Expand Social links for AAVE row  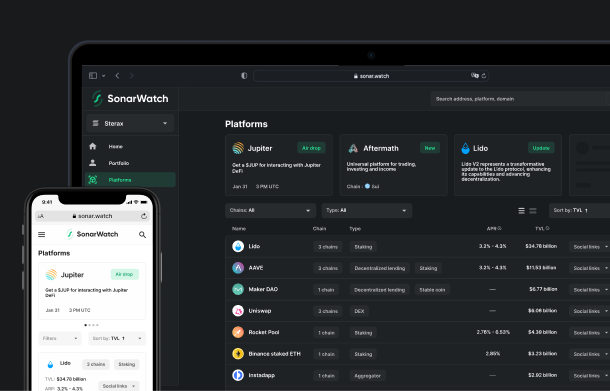[x=590, y=268]
